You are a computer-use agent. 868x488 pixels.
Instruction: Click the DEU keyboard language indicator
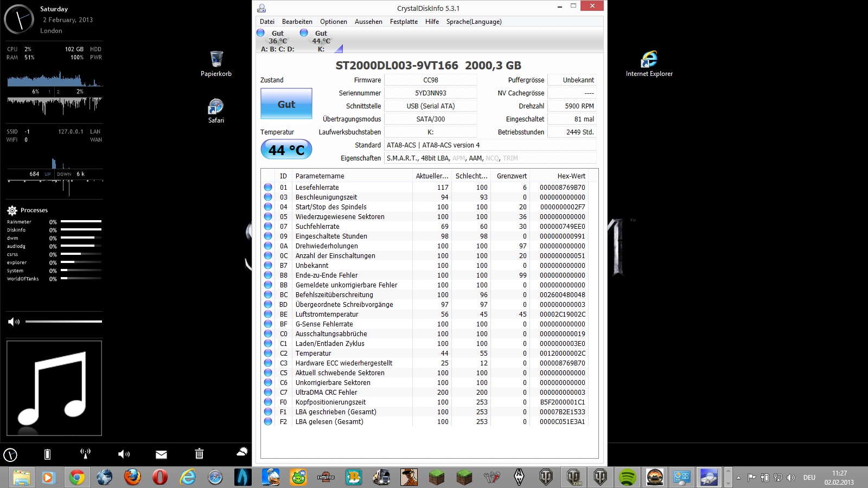pyautogui.click(x=809, y=478)
